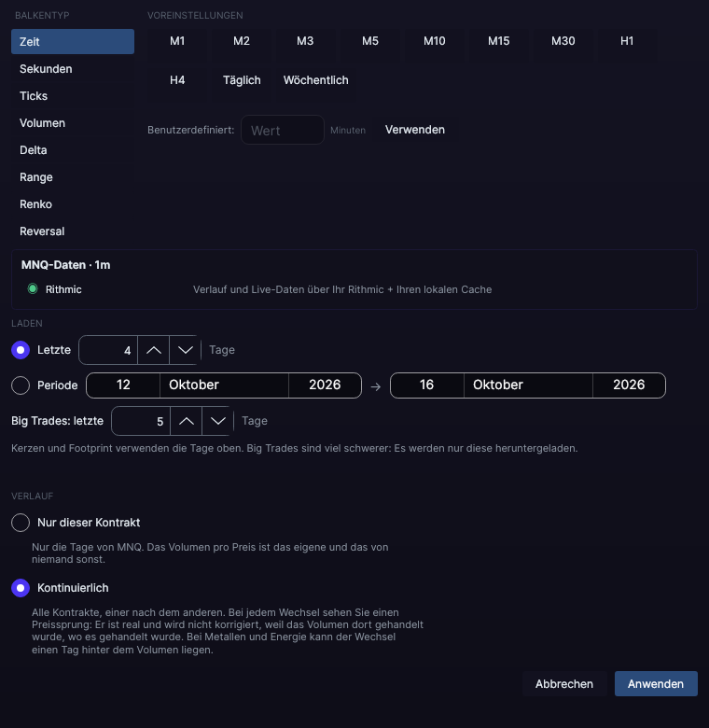
Task: Set timeframe to M30
Action: tap(563, 41)
